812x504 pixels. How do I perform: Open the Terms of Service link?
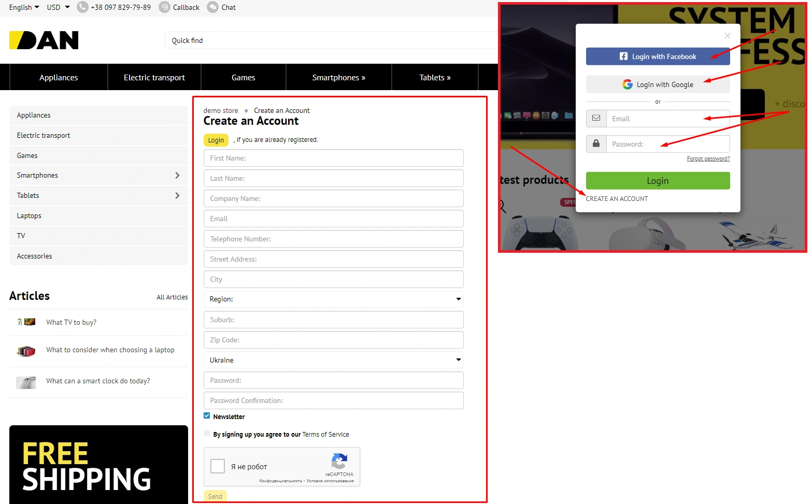click(325, 435)
